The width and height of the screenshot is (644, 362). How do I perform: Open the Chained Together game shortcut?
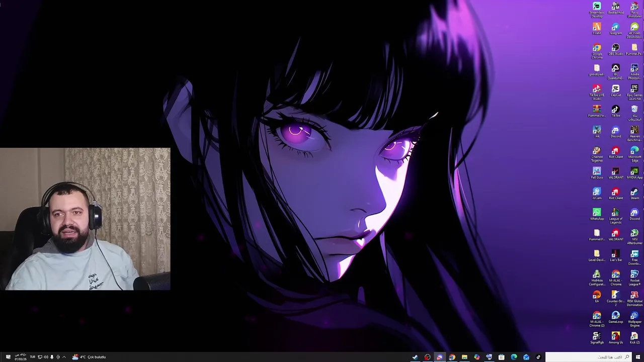click(597, 154)
